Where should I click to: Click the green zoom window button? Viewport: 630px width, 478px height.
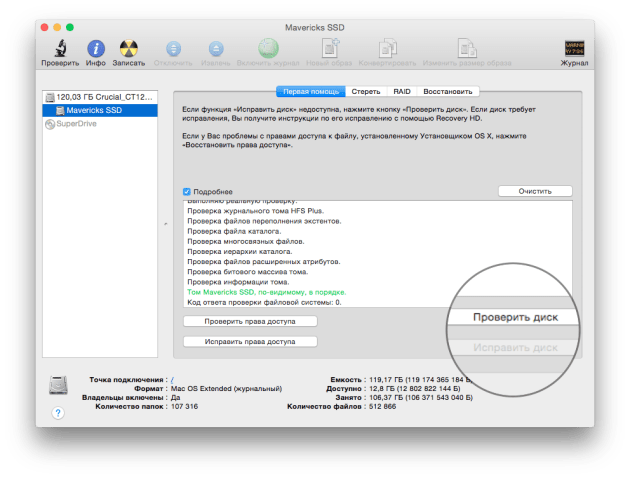(x=70, y=27)
